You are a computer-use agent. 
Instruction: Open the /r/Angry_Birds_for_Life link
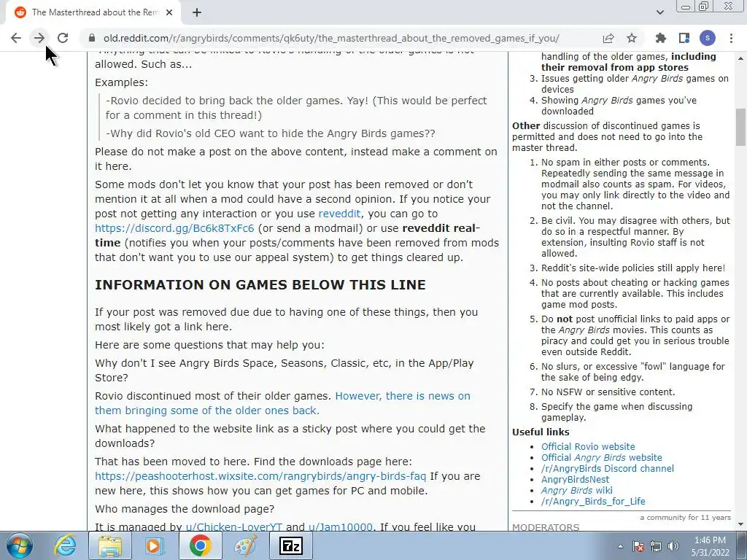(x=593, y=502)
